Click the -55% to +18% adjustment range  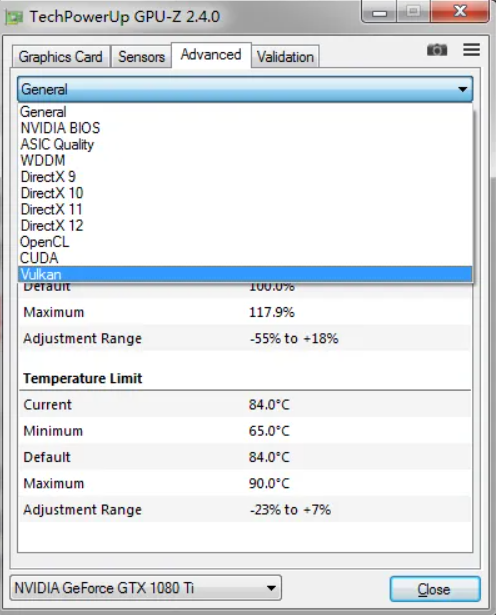294,338
